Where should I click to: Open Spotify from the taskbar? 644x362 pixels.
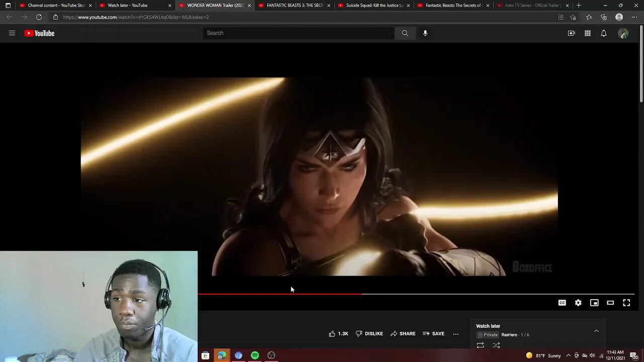tap(255, 355)
